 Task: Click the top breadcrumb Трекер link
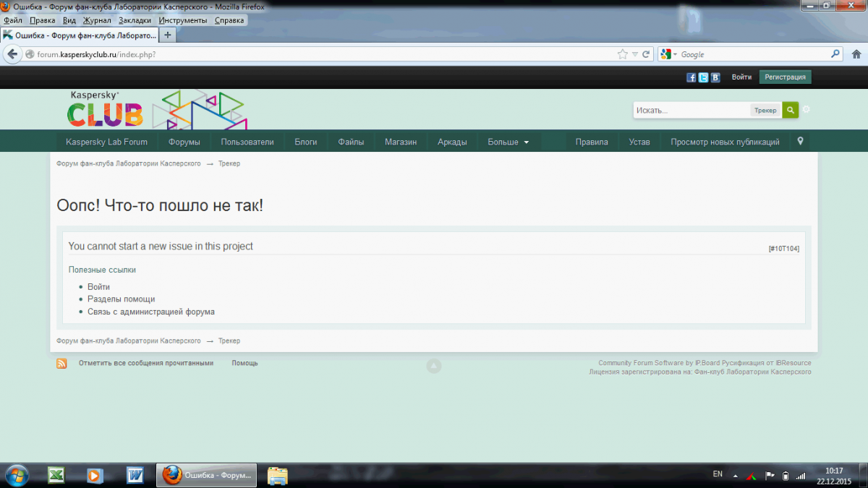coord(229,163)
